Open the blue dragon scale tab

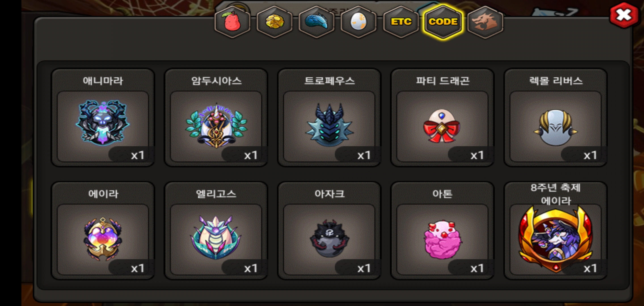[x=316, y=22]
